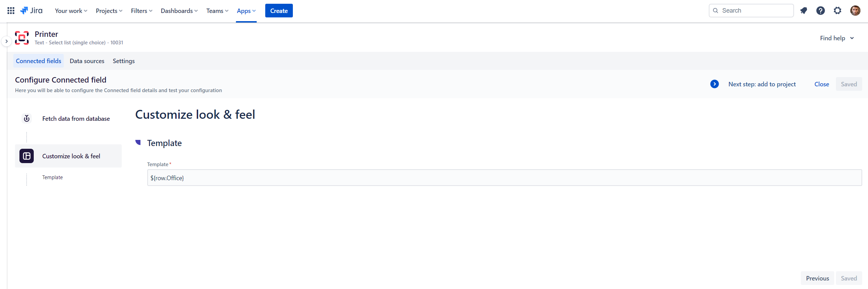868x289 pixels.
Task: Open the settings gear icon
Action: (x=838, y=11)
